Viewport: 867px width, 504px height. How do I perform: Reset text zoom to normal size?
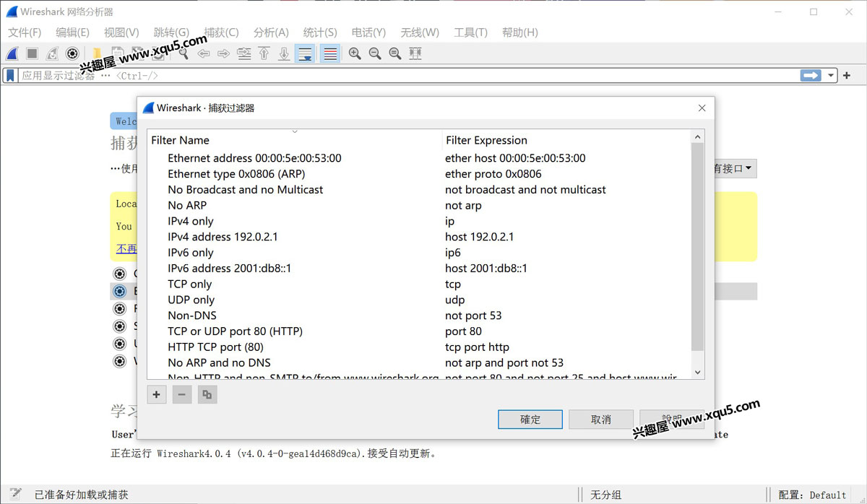(x=395, y=53)
